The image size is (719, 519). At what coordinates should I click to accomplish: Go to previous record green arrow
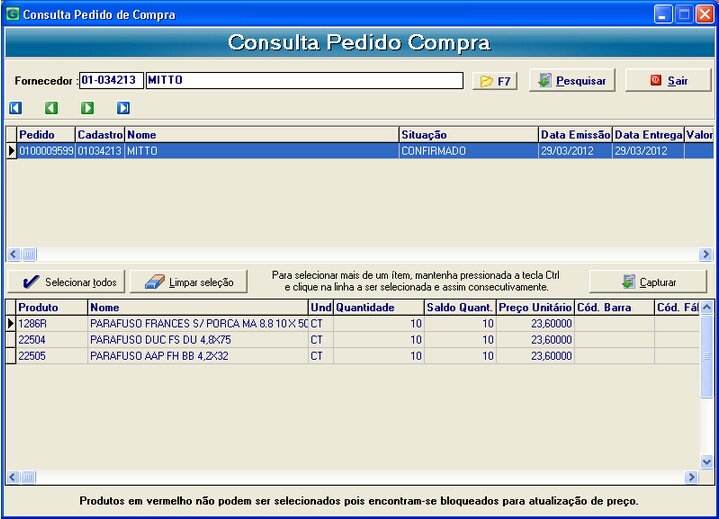tap(51, 108)
